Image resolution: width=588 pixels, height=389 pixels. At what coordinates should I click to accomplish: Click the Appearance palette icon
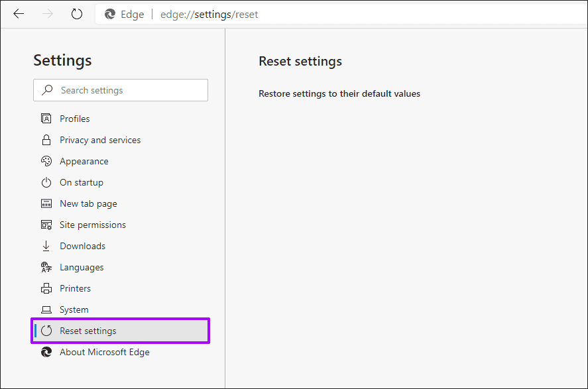coord(46,161)
